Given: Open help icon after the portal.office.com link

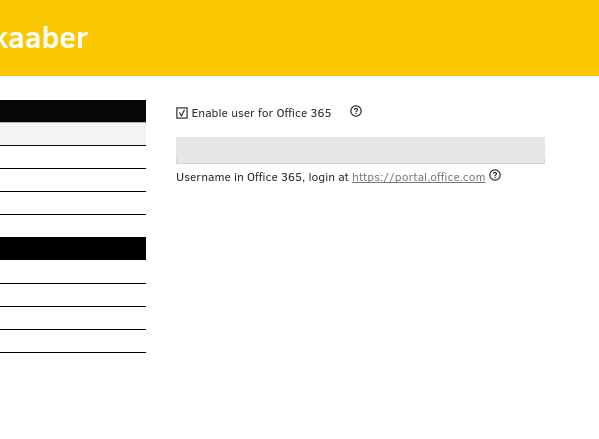Looking at the screenshot, I should (x=495, y=175).
